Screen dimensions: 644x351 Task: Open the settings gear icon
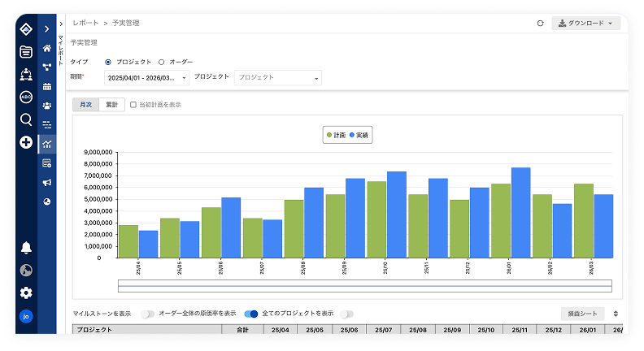pos(26,292)
